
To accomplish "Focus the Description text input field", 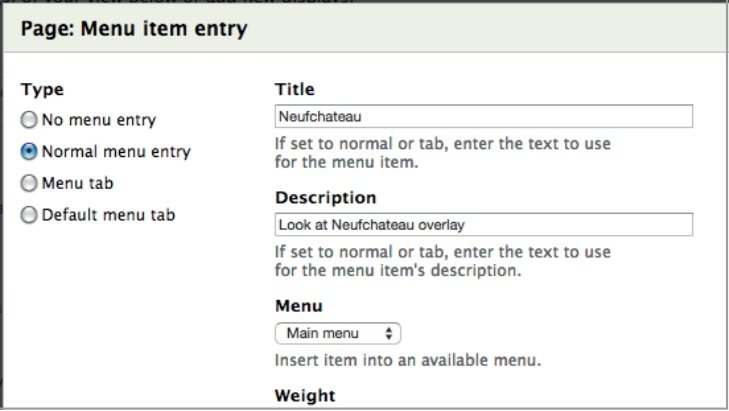I will (x=483, y=225).
